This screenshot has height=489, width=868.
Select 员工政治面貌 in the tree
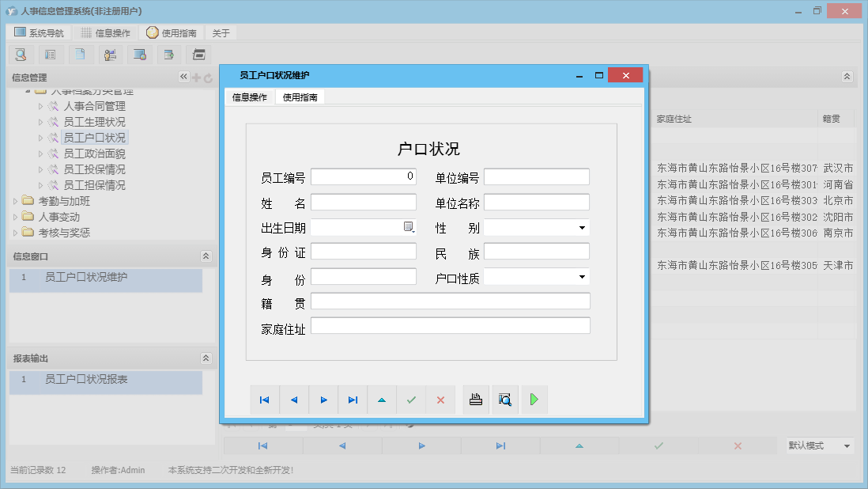[x=94, y=154]
